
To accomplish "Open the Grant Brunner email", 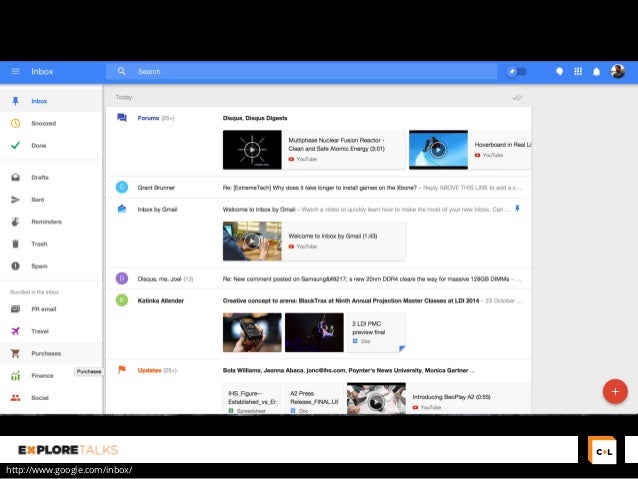I will click(319, 188).
